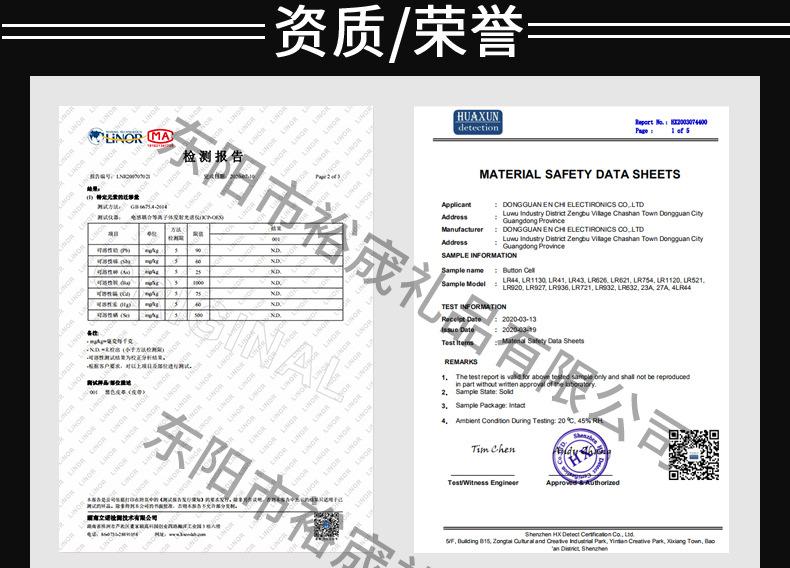Image resolution: width=790 pixels, height=568 pixels.
Task: Click the 检测报告 title on the left document
Action: click(213, 156)
